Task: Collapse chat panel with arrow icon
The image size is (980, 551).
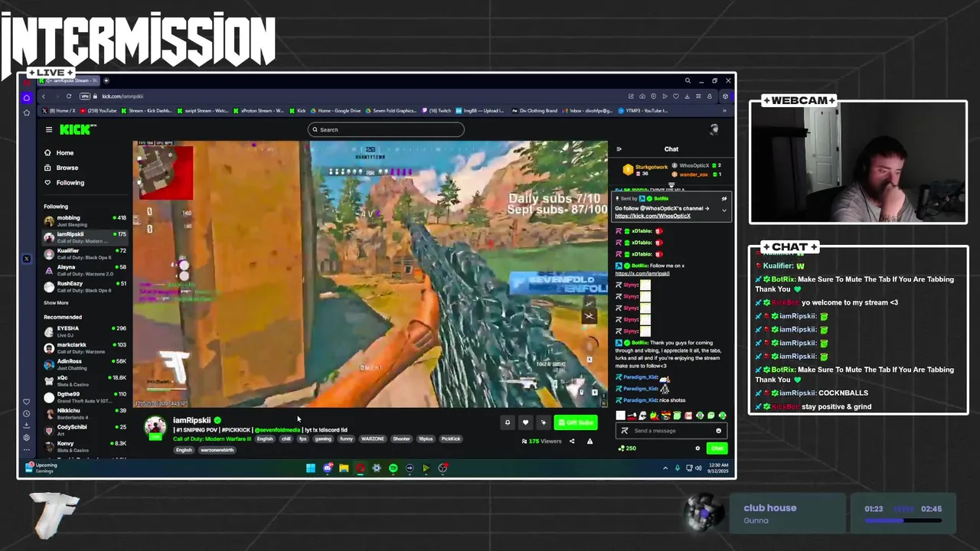Action: point(619,149)
